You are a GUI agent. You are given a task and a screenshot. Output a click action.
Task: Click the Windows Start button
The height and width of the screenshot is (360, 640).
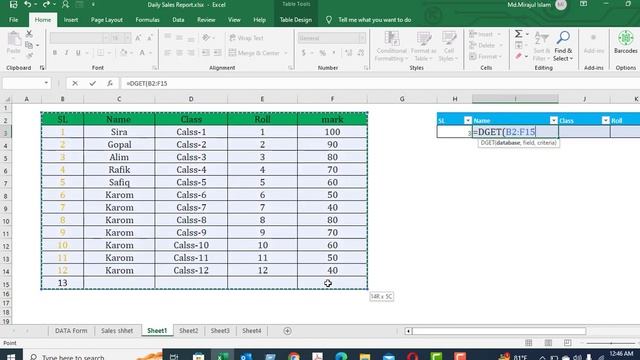(11, 356)
